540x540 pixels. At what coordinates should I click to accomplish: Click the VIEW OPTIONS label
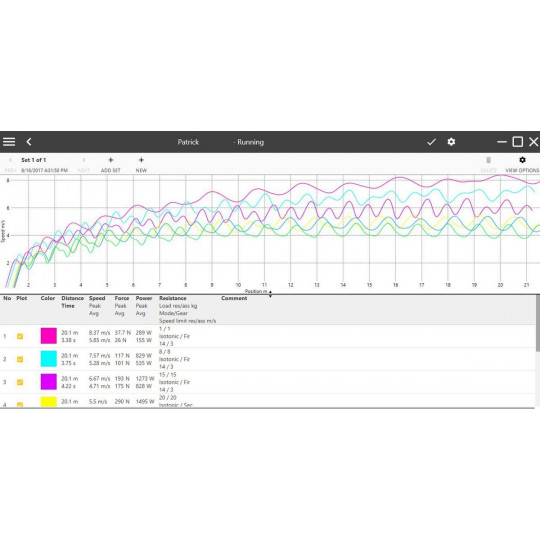[x=522, y=170]
